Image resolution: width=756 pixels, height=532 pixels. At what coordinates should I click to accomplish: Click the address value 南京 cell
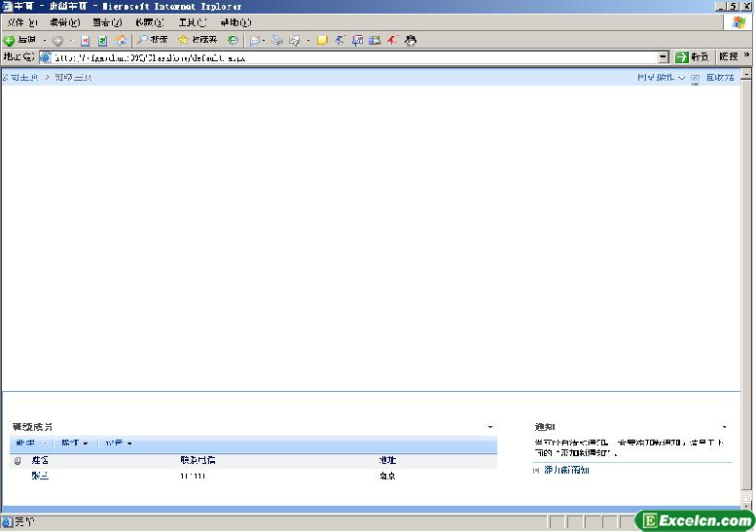[x=387, y=476]
